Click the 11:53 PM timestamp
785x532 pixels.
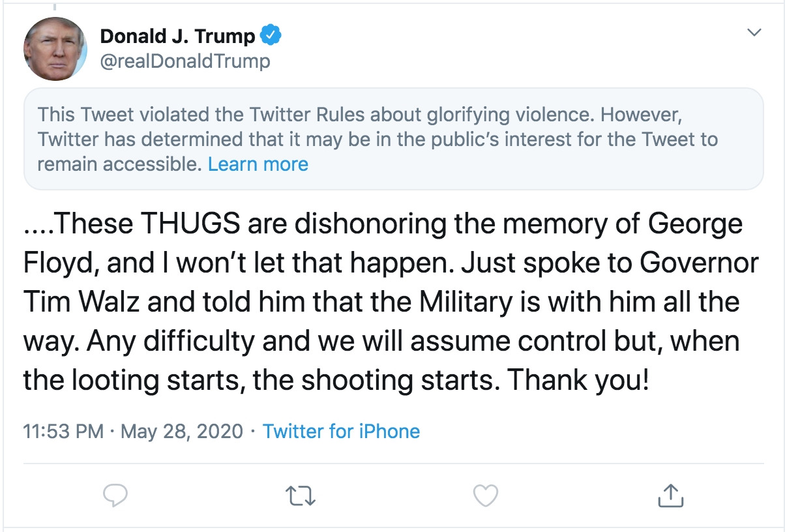coord(63,431)
